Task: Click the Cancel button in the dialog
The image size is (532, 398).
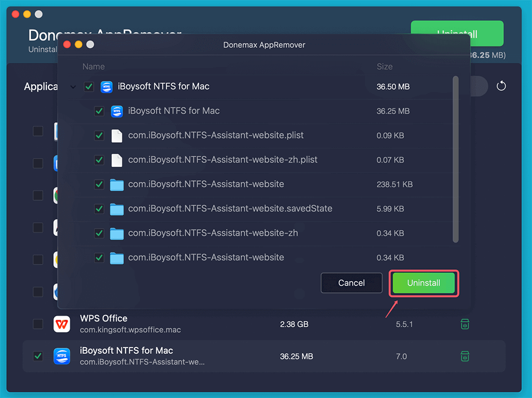Action: click(x=351, y=283)
